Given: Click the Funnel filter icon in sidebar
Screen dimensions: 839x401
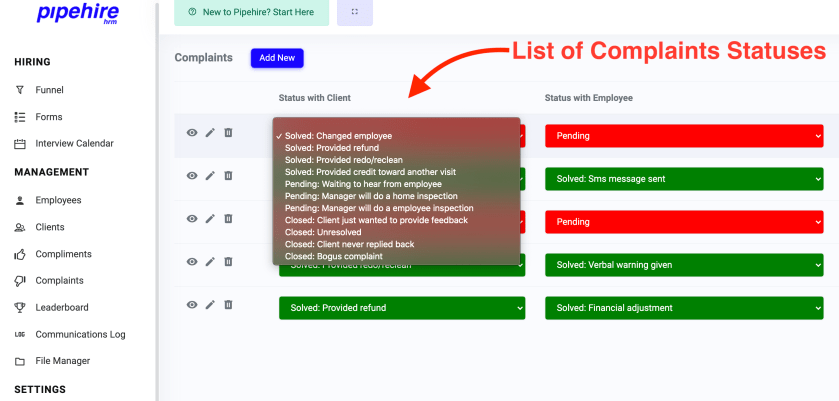Looking at the screenshot, I should point(20,90).
